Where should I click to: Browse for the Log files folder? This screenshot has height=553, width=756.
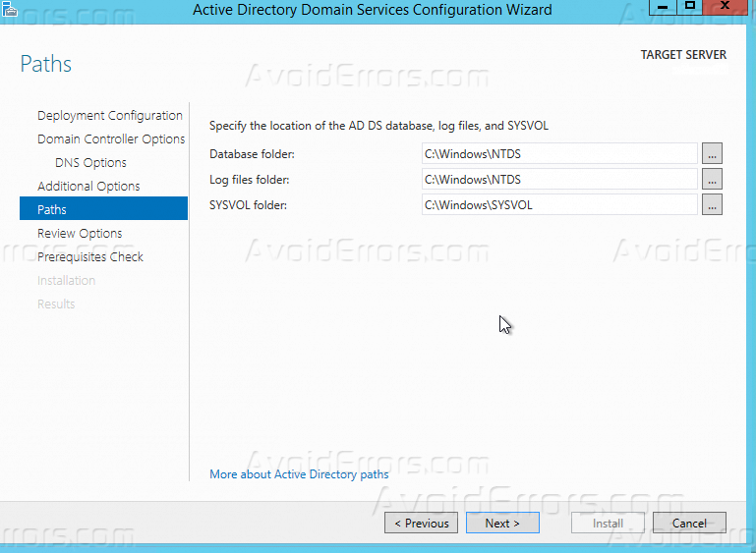712,179
